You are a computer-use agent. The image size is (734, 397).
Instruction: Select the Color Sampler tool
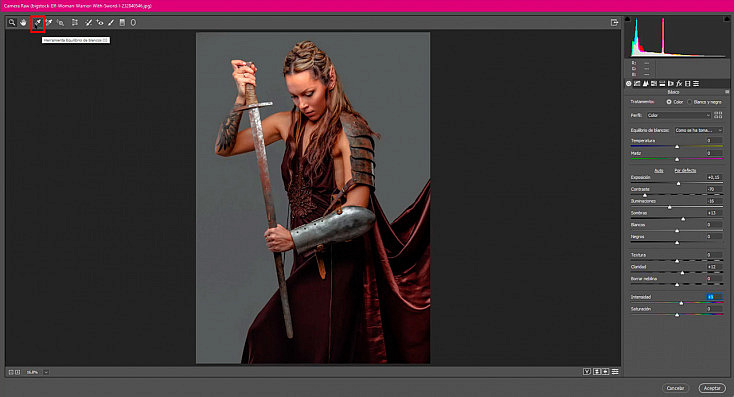click(49, 22)
